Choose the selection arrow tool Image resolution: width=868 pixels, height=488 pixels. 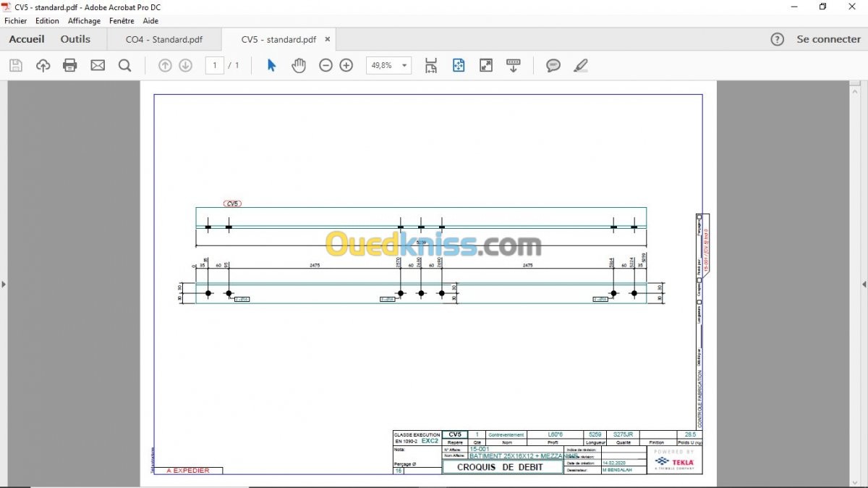pos(272,65)
